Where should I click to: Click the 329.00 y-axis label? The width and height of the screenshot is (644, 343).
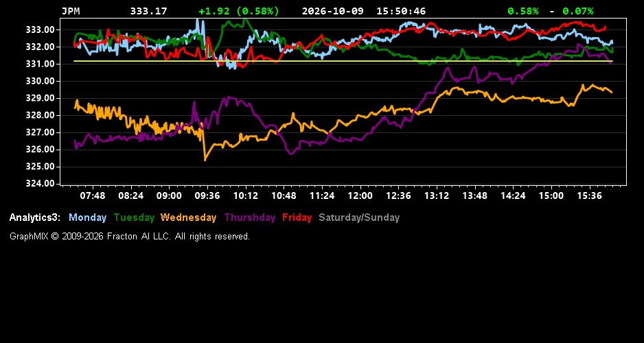[x=41, y=99]
